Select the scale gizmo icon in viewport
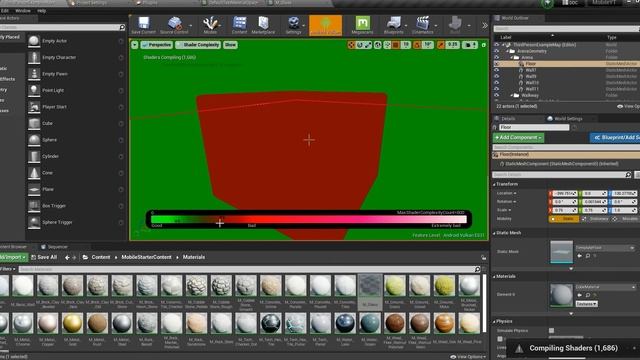 (x=368, y=45)
